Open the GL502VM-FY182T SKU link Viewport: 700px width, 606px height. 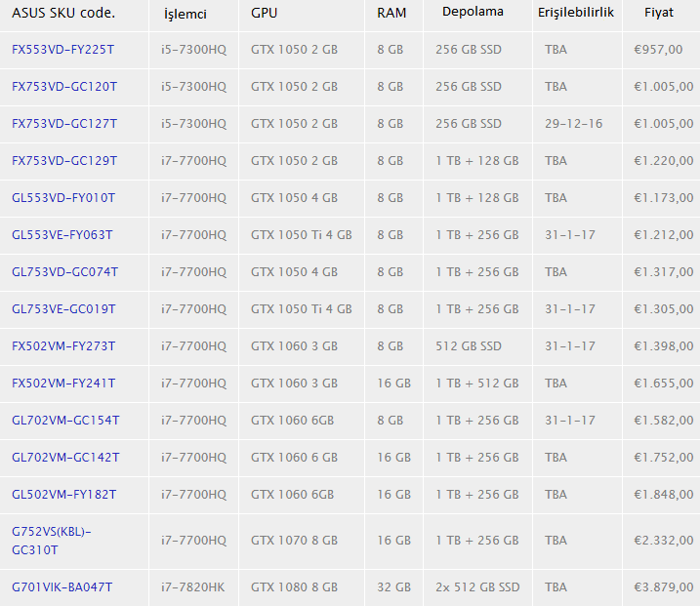pyautogui.click(x=63, y=494)
